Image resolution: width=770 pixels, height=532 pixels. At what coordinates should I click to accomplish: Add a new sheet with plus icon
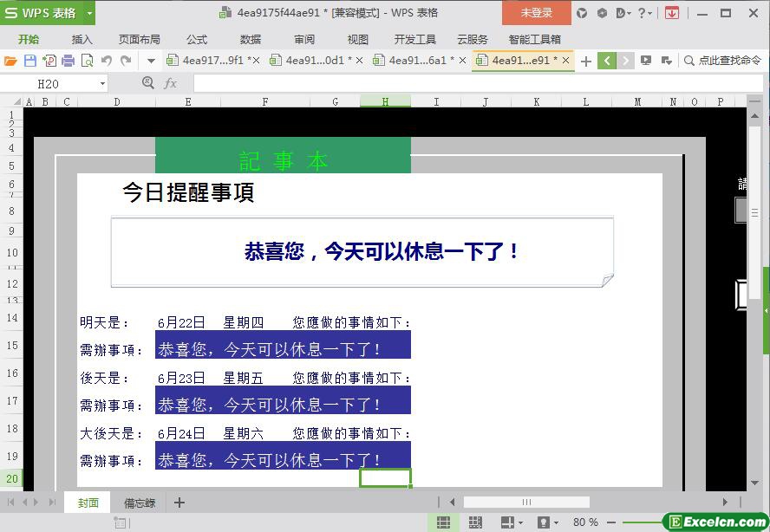coord(179,503)
